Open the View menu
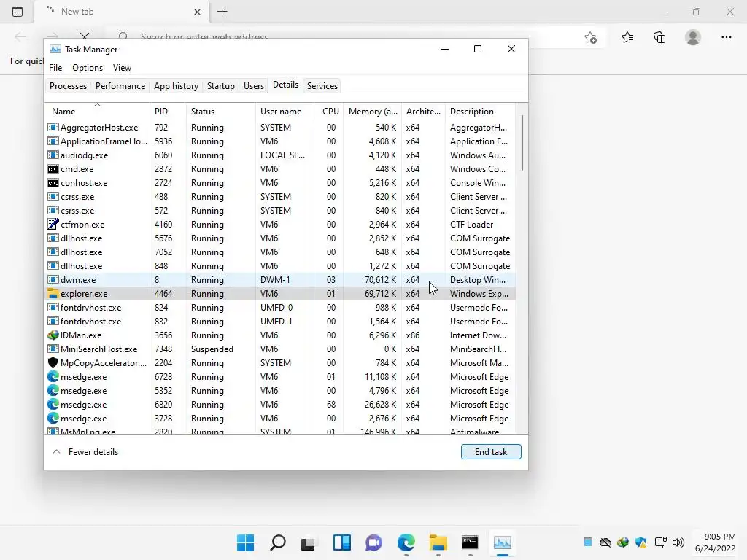The height and width of the screenshot is (560, 747). [x=122, y=68]
